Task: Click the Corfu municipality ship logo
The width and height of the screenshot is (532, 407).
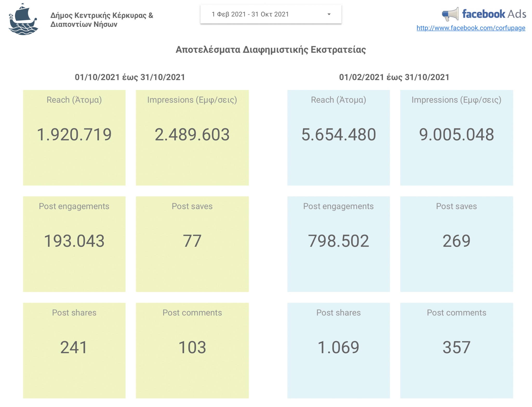Action: 23,19
